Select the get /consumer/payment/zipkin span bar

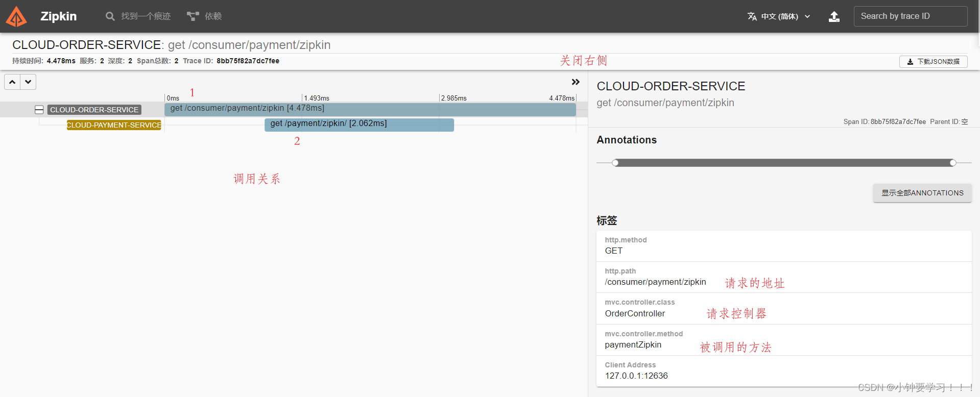tap(370, 109)
